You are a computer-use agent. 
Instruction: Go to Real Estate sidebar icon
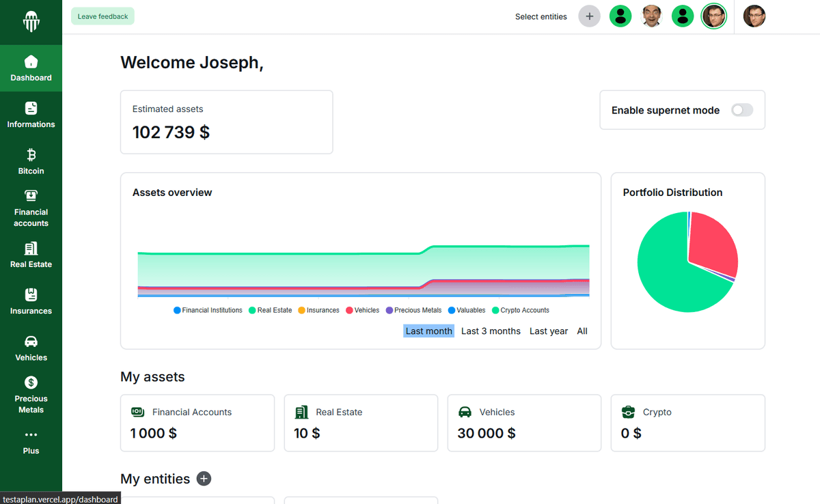point(31,255)
